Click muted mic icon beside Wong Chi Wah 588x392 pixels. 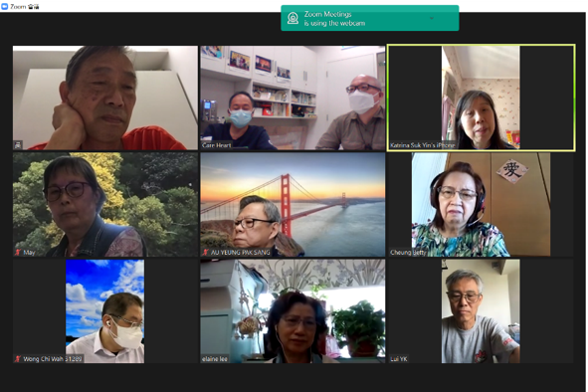[x=18, y=359]
